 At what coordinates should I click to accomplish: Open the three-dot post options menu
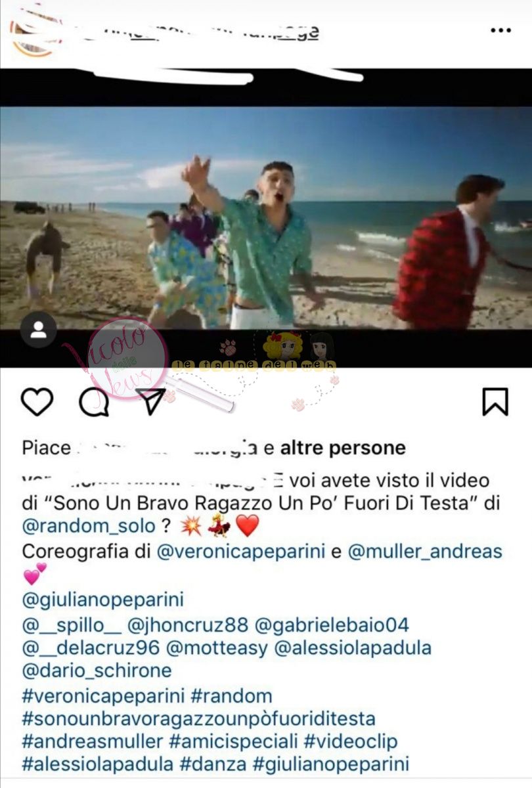pyautogui.click(x=500, y=30)
